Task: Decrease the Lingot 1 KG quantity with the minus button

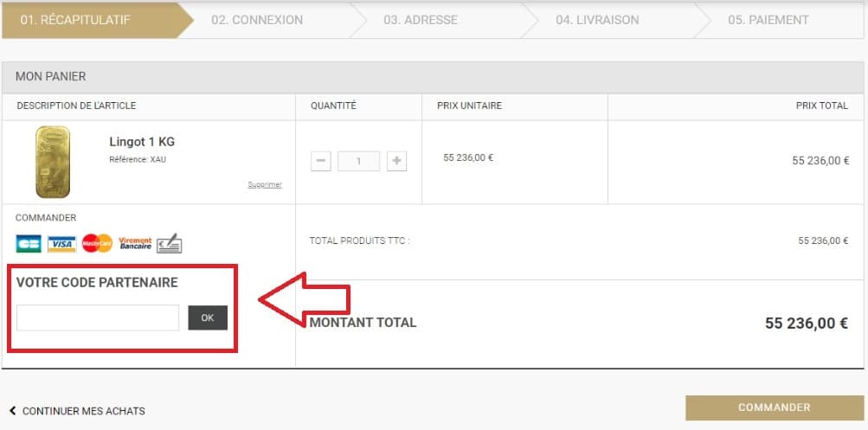Action: tap(320, 161)
